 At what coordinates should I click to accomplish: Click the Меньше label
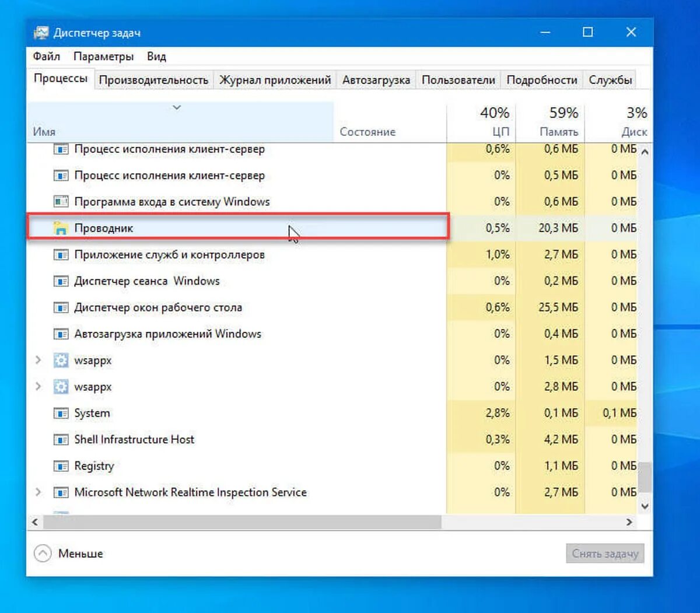(80, 554)
